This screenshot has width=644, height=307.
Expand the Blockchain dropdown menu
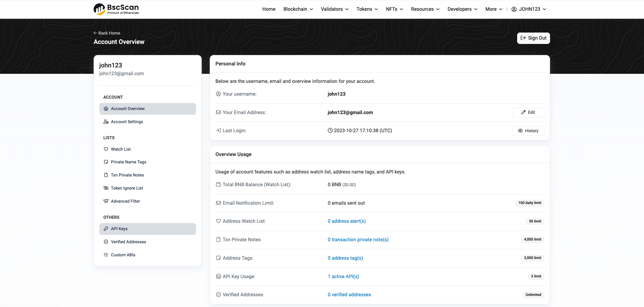pos(298,9)
